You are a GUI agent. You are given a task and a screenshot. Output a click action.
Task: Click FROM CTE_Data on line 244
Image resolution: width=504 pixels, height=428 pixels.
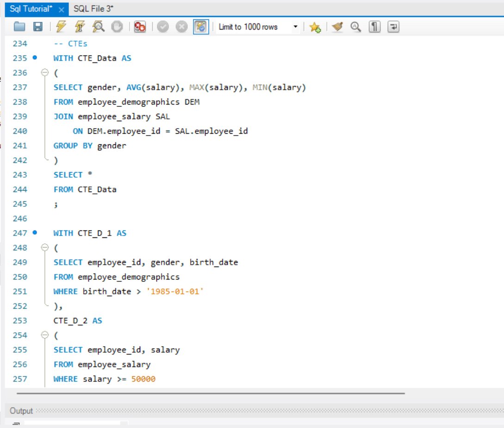click(x=85, y=190)
